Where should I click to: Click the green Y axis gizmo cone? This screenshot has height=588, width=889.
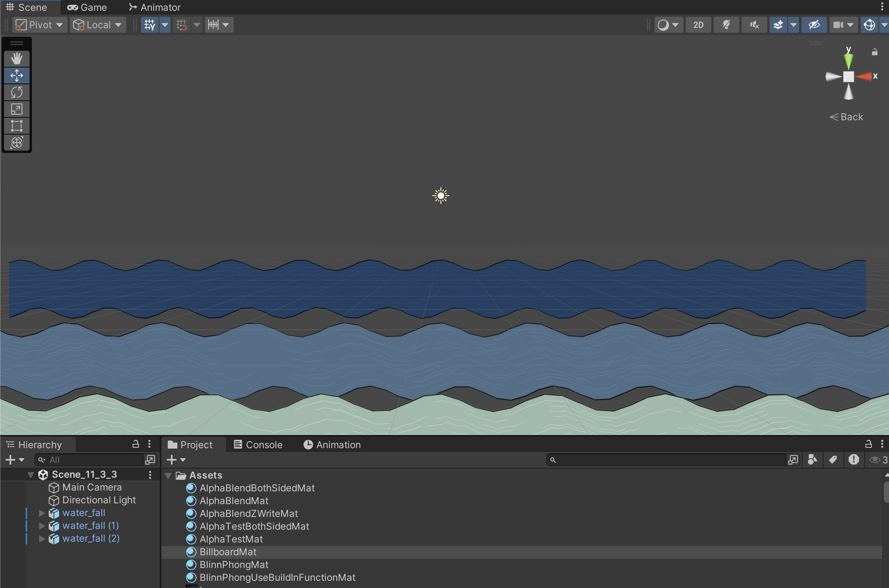click(848, 60)
